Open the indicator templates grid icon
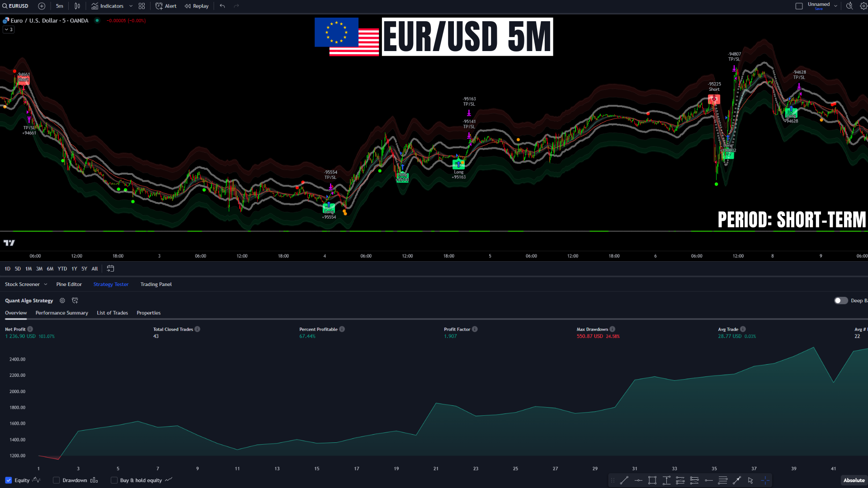This screenshot has width=868, height=488. click(x=142, y=6)
